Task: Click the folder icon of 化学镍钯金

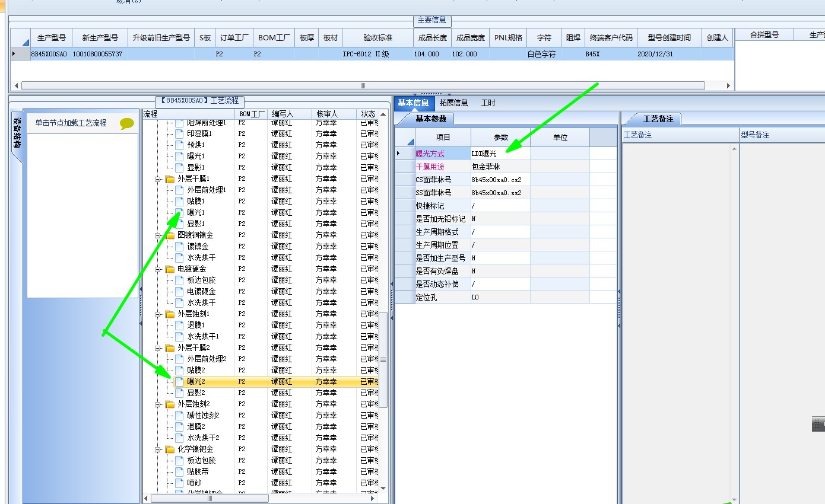Action: pos(170,449)
